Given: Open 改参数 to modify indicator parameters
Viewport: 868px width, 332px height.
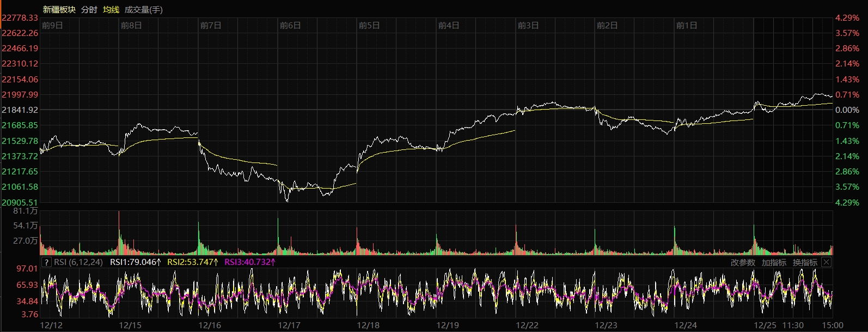Looking at the screenshot, I should pos(743,262).
